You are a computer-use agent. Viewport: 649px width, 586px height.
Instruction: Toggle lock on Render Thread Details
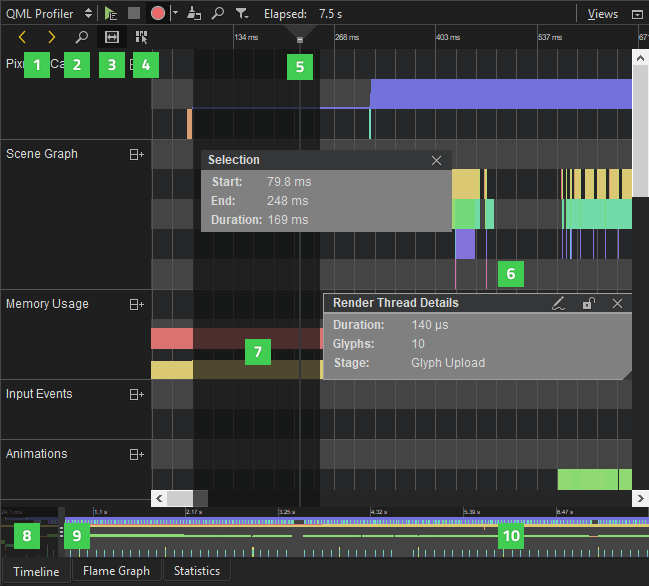[589, 303]
